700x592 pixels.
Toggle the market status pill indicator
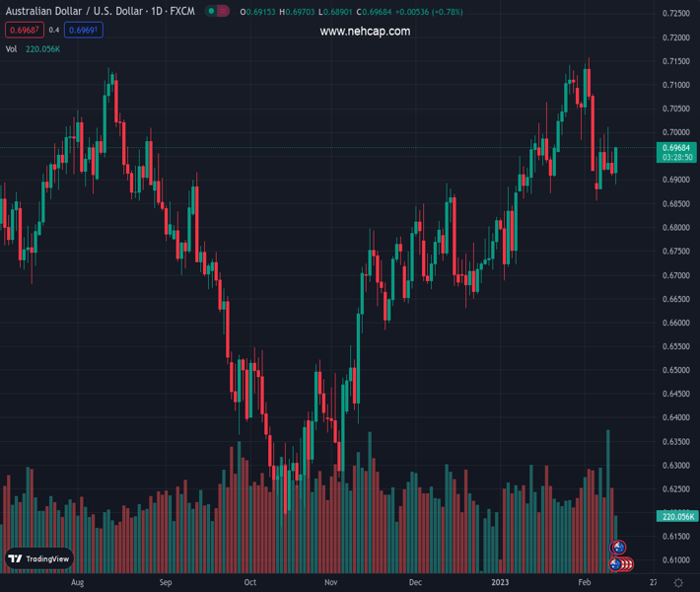click(217, 11)
